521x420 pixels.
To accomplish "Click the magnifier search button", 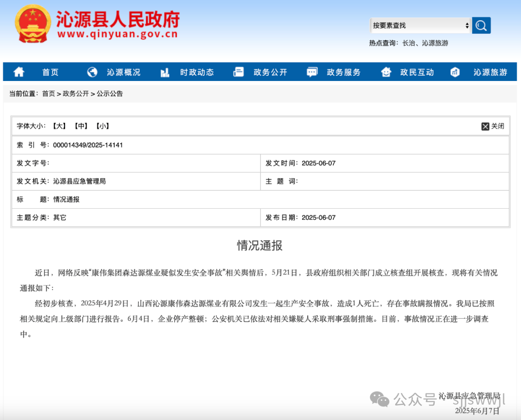I will (x=481, y=25).
